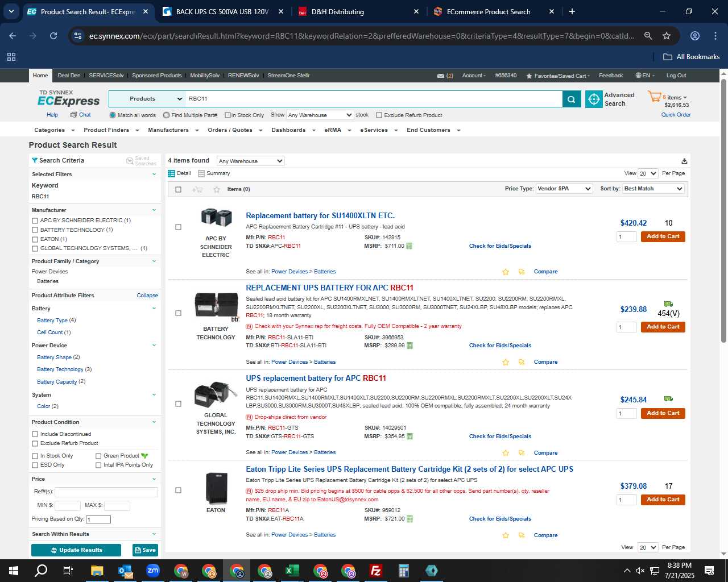
Task: Select checkbox for Eaton Tripp Lite product
Action: point(178,490)
